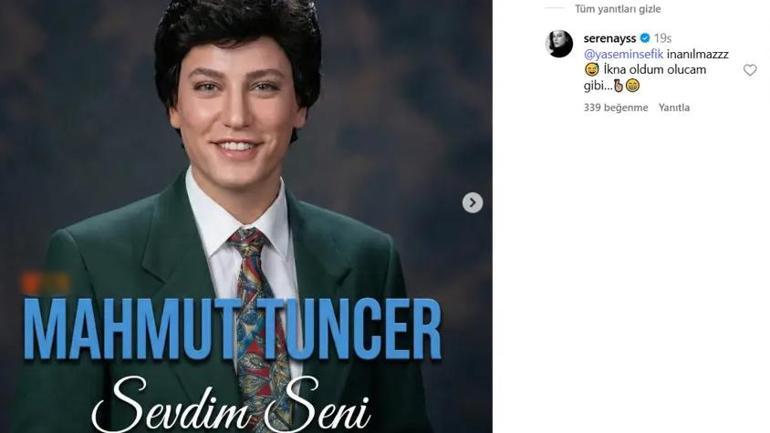
Task: Click the comment text "İkna oldum olucam"
Action: [x=645, y=70]
